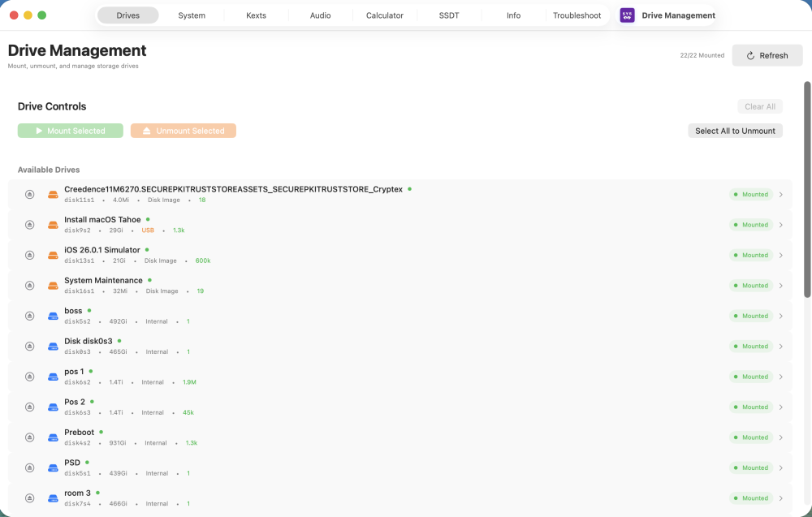Click blue drive icon of Disk disk0s3
812x517 pixels.
(53, 347)
